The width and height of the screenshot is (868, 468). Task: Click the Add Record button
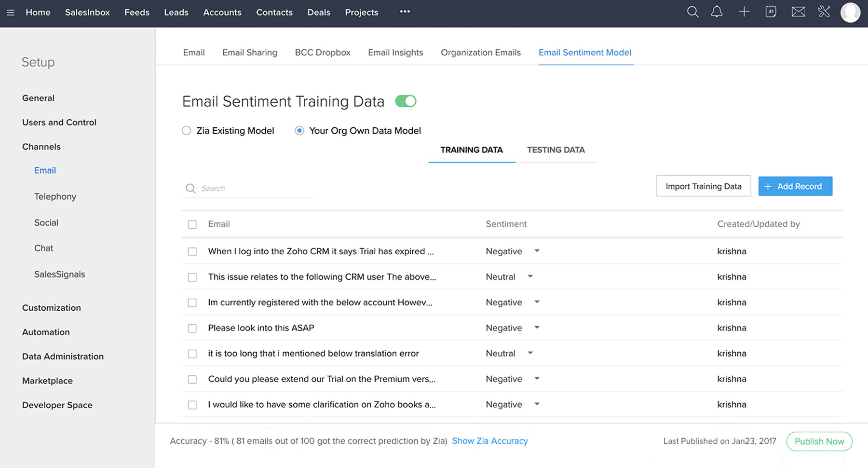pyautogui.click(x=795, y=186)
